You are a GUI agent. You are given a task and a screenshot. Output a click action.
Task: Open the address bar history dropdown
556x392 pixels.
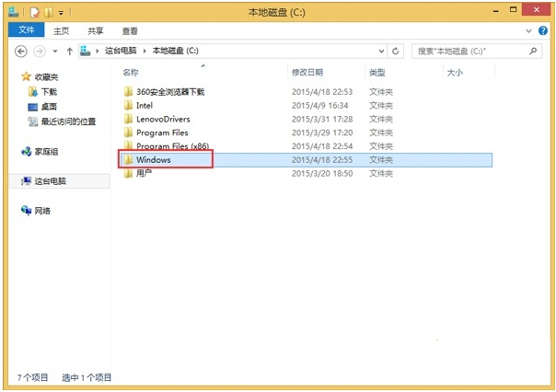[x=381, y=52]
